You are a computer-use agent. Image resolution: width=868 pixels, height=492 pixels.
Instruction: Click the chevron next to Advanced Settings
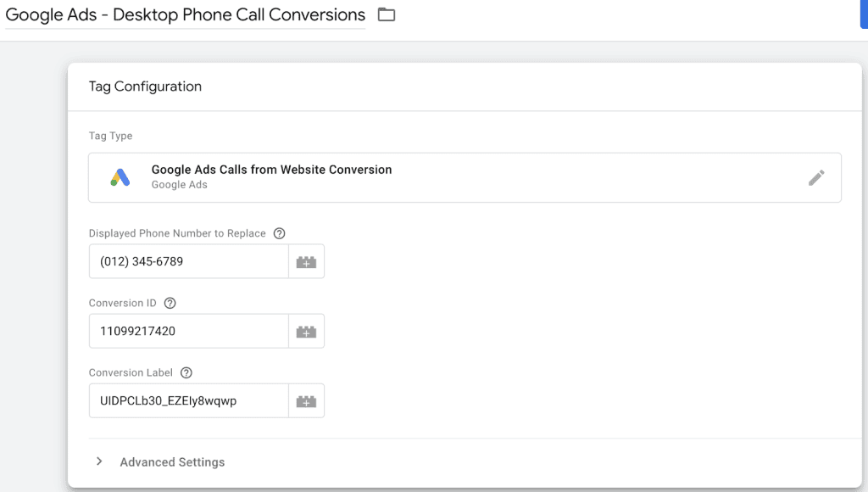click(x=98, y=461)
